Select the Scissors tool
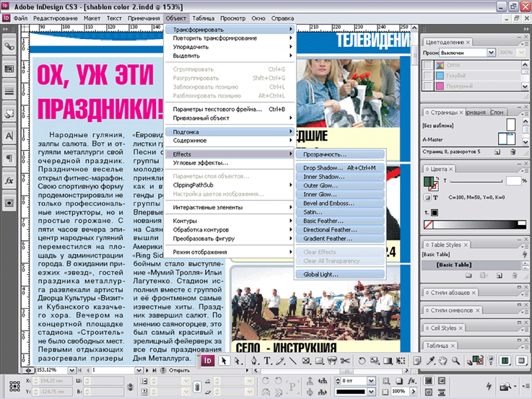The height and width of the screenshot is (399, 532). 345,361
